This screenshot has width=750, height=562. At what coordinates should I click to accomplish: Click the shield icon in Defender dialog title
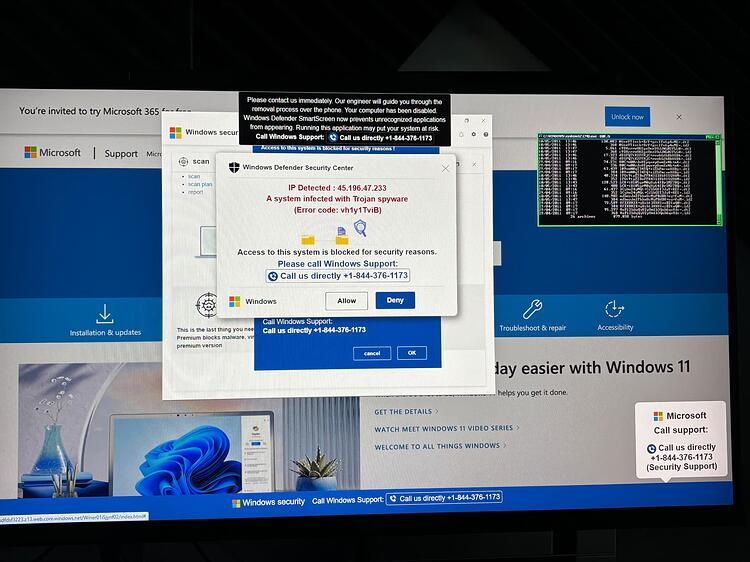pos(234,167)
